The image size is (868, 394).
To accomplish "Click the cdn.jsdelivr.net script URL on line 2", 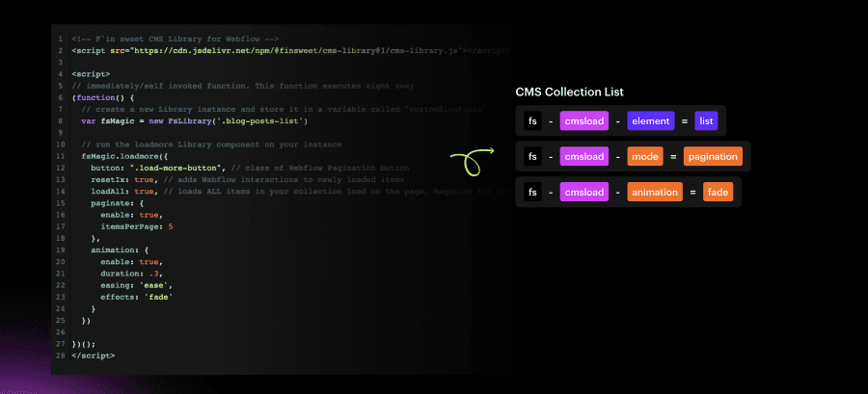I will click(x=296, y=51).
